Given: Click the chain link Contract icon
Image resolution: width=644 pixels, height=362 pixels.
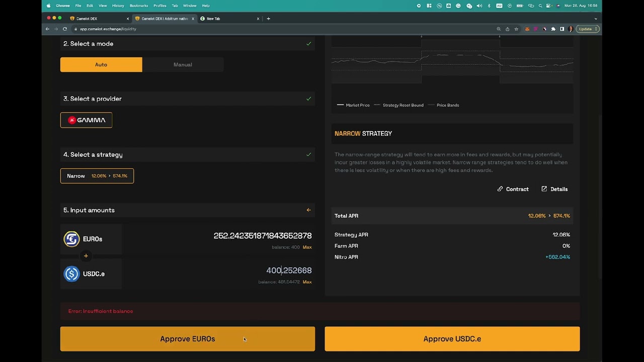Looking at the screenshot, I should tap(500, 189).
